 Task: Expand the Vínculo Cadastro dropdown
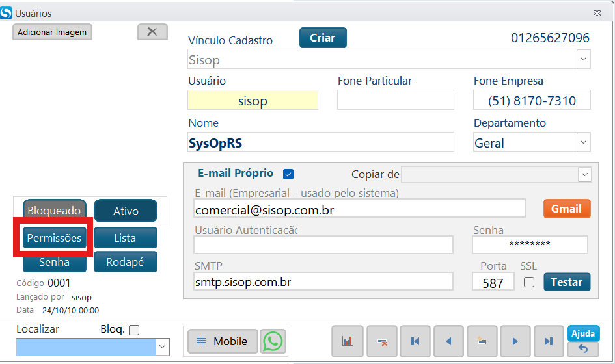pyautogui.click(x=582, y=60)
